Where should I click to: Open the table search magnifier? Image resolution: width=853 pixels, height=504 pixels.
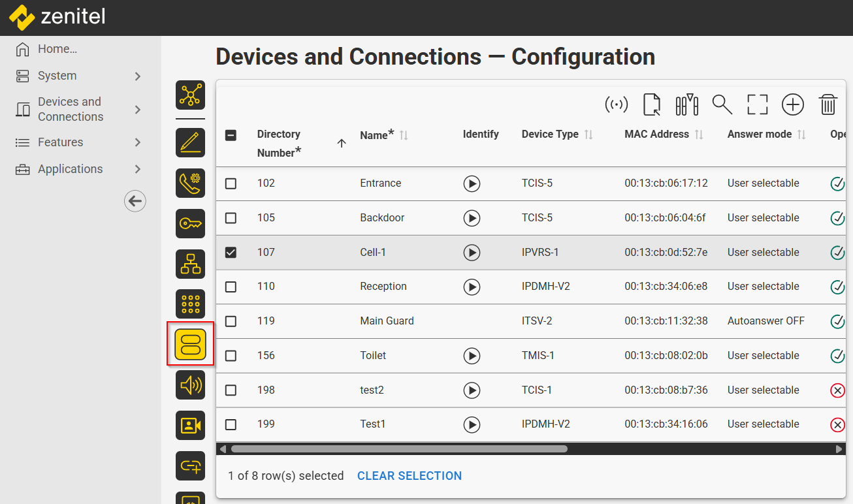coord(722,104)
